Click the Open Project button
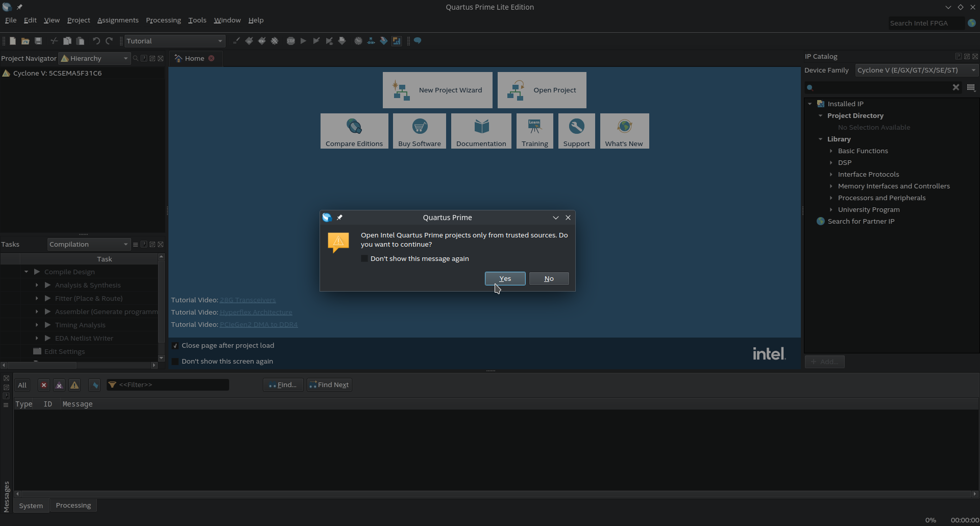The image size is (980, 526). (542, 90)
